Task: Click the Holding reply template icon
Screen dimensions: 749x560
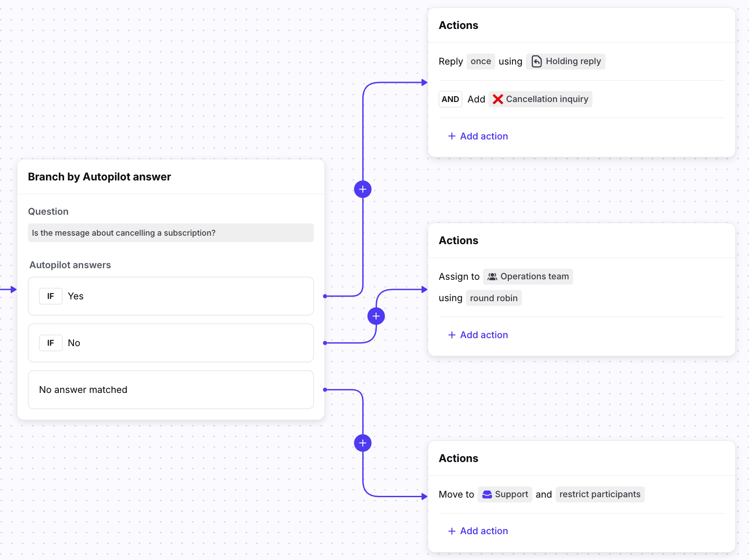Action: [537, 61]
